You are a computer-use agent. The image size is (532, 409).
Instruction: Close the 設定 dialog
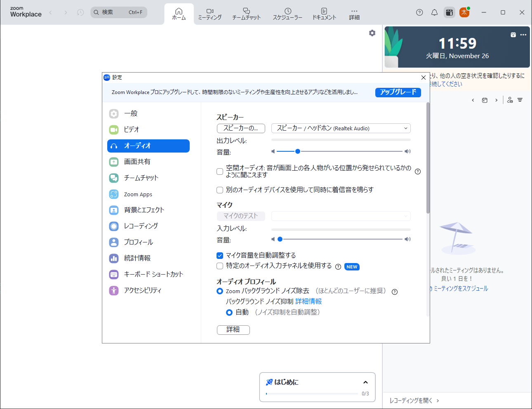pos(424,78)
